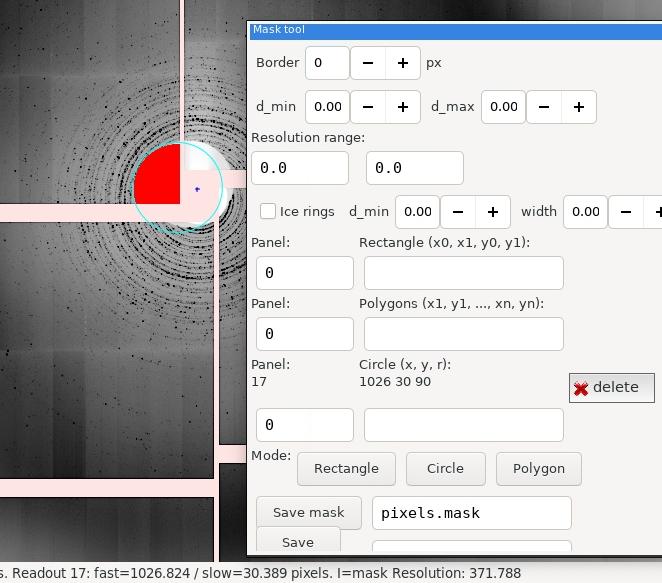Focus the Polygons coordinates input field
Image resolution: width=662 pixels, height=583 pixels.
[464, 334]
